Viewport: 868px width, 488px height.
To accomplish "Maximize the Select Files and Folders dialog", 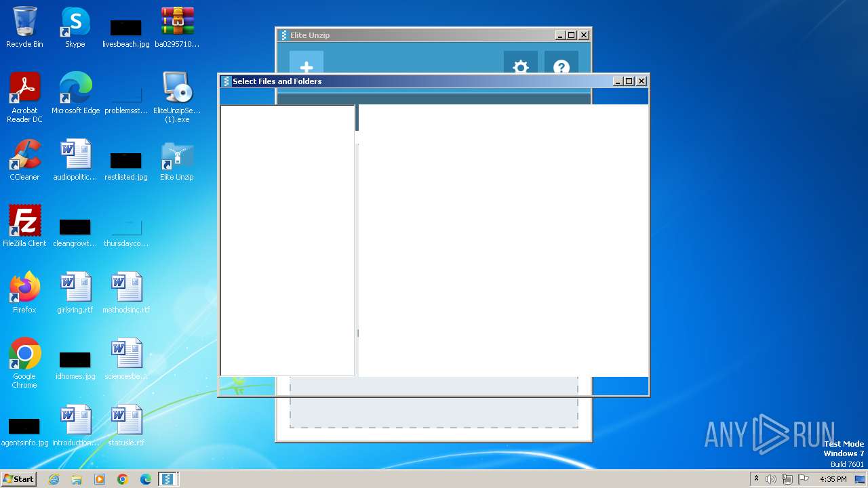I will 629,81.
